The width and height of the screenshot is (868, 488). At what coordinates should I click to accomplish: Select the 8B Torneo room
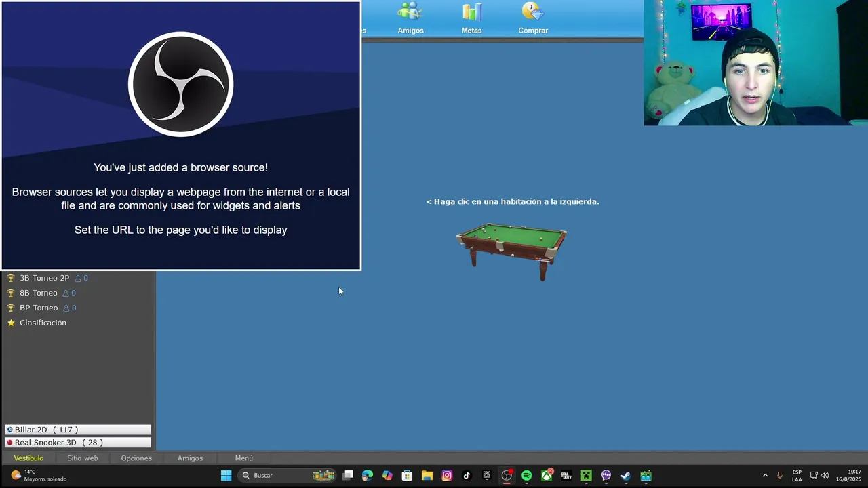point(41,293)
